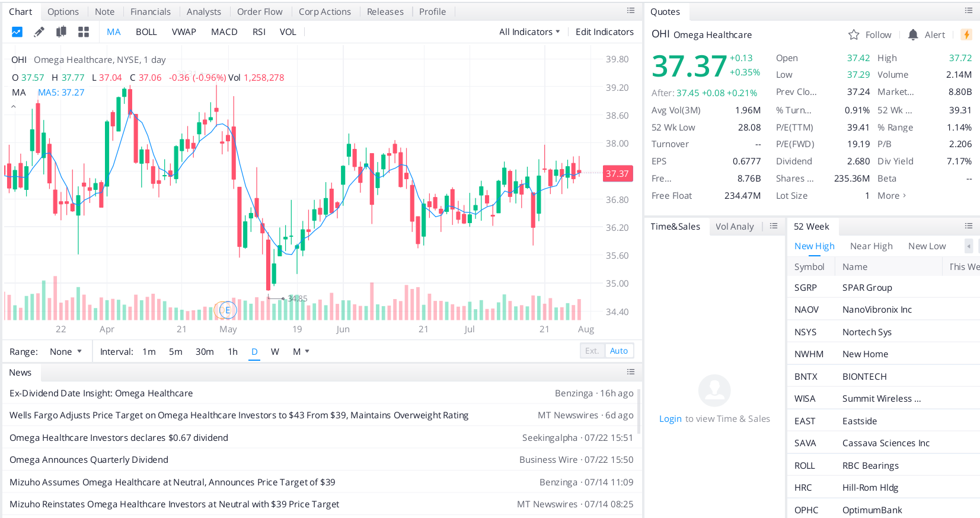Select NAOV NanoVibronix Inc row
Image resolution: width=980 pixels, height=518 pixels.
coord(883,310)
